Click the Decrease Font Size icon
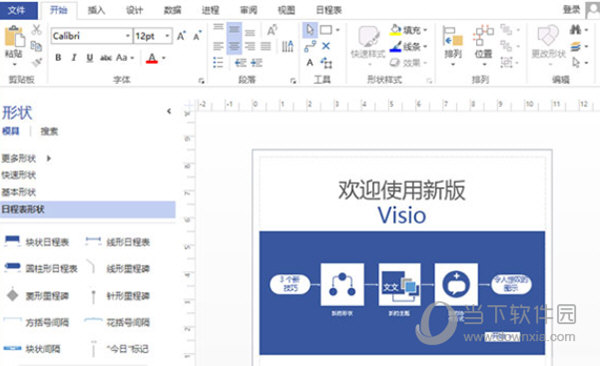Screen dimensions: 600x366 pyautogui.click(x=197, y=36)
